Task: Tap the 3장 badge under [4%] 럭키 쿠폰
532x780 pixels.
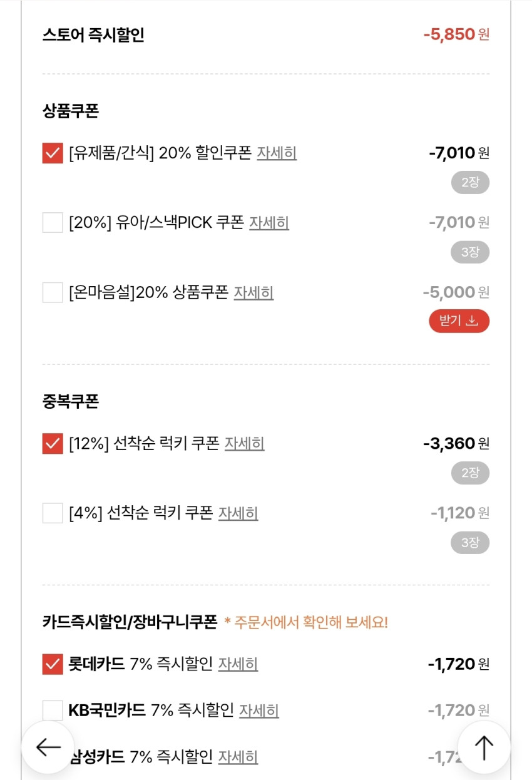Action: (470, 543)
